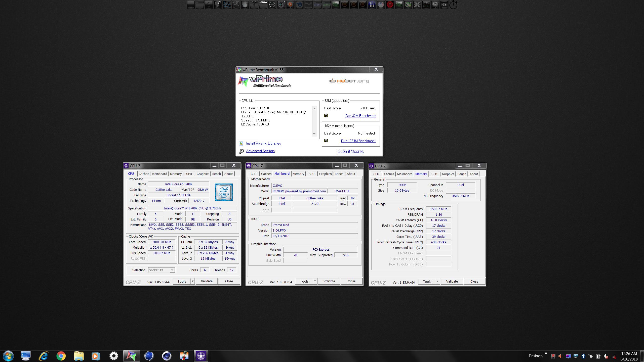This screenshot has height=362, width=644.
Task: Open Windows Media Player from taskbar
Action: pos(96,356)
